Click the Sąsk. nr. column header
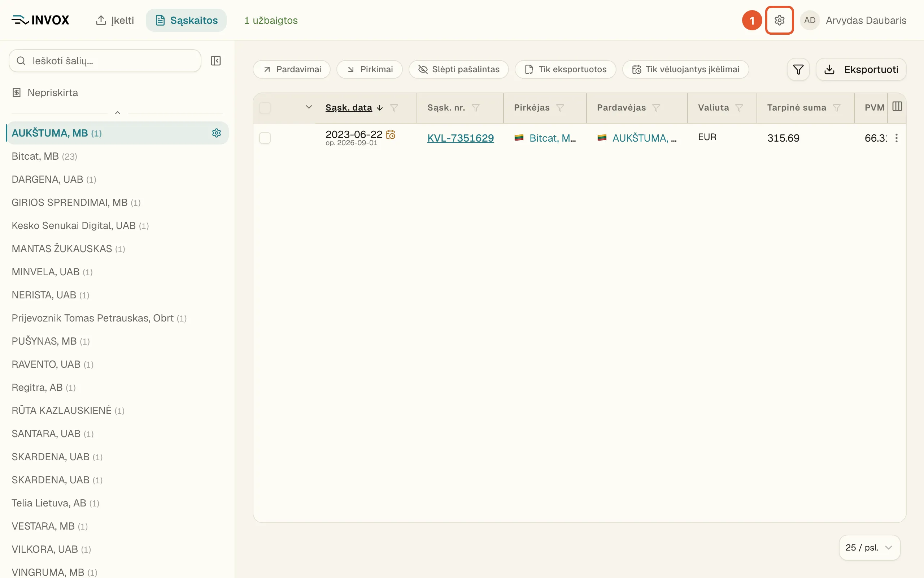Viewport: 924px width, 578px height. 446,108
